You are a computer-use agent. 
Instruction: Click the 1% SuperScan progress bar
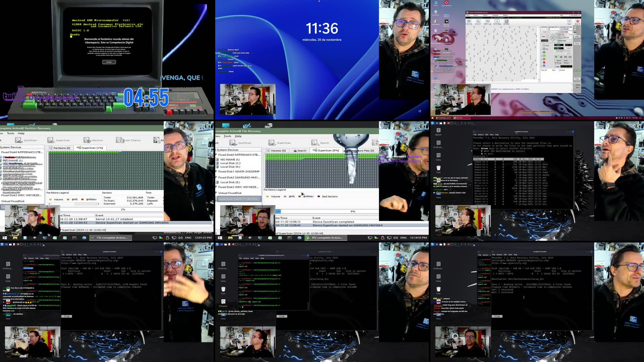pyautogui.click(x=113, y=209)
